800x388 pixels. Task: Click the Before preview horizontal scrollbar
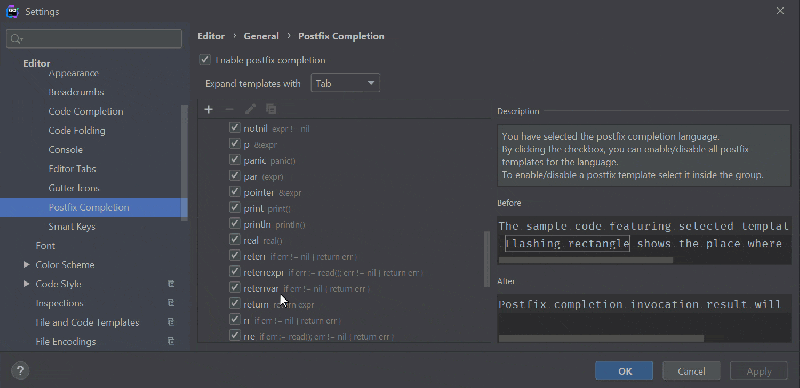click(x=585, y=260)
